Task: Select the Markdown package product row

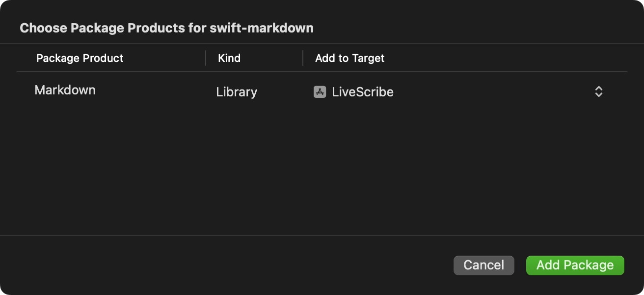Action: click(x=65, y=90)
